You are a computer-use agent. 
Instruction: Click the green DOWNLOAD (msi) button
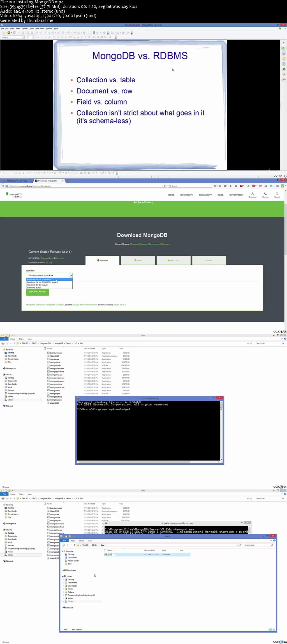(38, 292)
